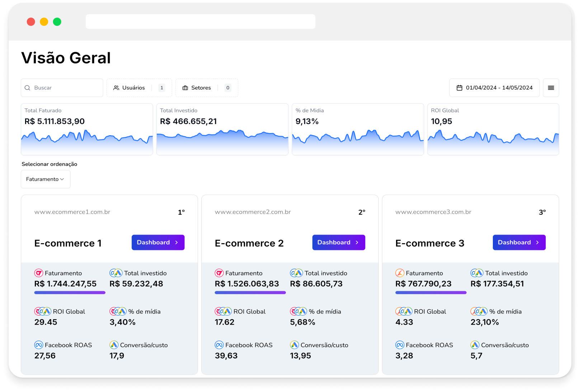Click Total investido ads icon in E-commerce 1

tap(116, 273)
